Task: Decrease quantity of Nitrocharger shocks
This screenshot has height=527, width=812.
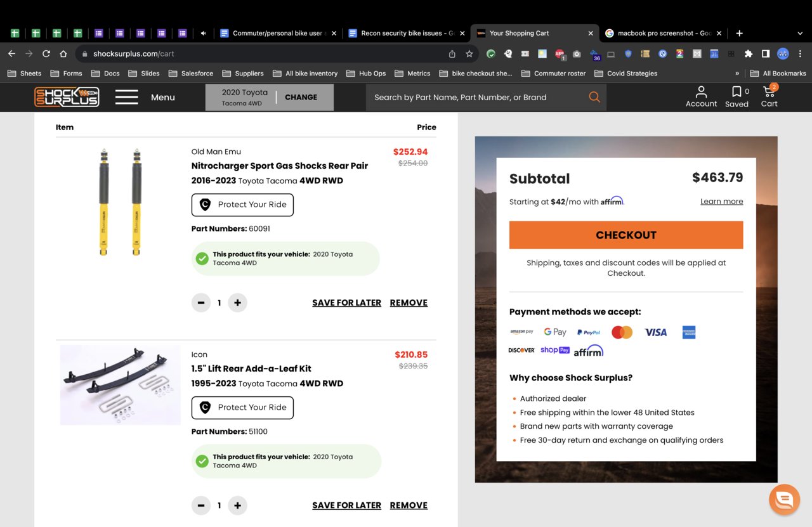Action: 201,303
